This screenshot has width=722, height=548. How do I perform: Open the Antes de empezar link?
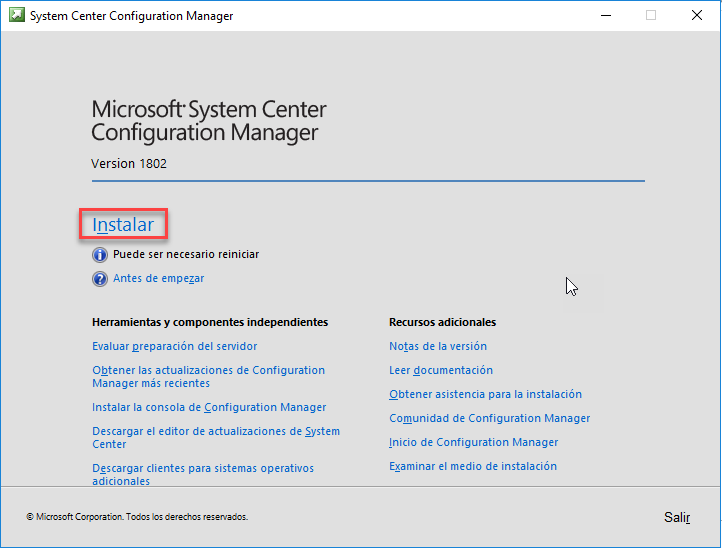click(158, 278)
